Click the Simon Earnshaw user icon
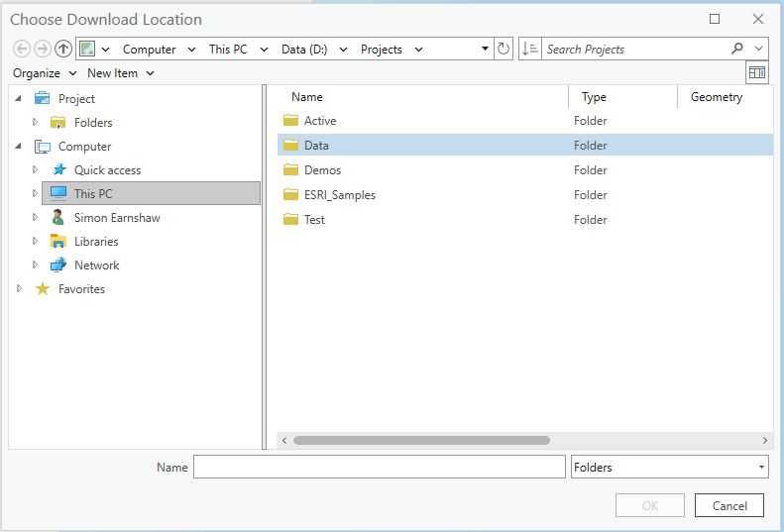This screenshot has width=784, height=532. coord(58,217)
